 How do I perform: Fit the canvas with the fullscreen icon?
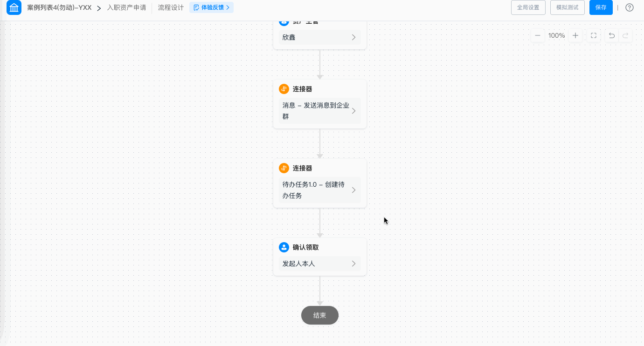pyautogui.click(x=594, y=35)
